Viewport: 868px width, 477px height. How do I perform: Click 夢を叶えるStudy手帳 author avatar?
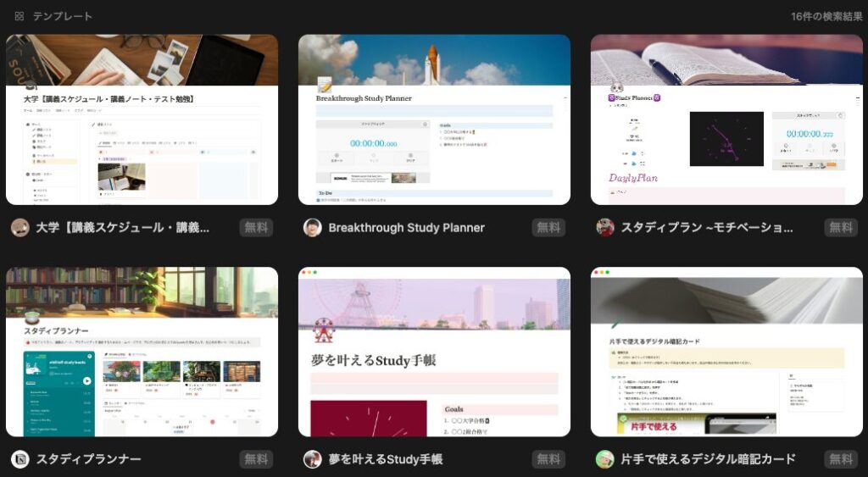coord(313,459)
